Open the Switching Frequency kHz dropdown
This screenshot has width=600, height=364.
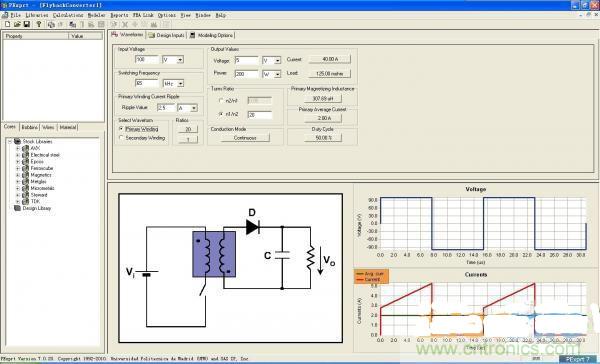point(180,83)
